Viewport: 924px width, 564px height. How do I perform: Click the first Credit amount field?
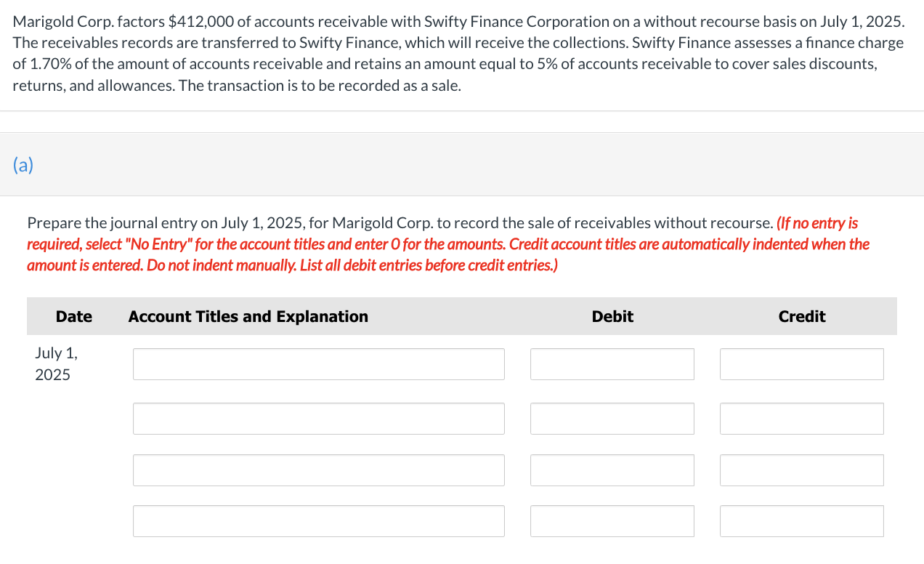pos(801,363)
